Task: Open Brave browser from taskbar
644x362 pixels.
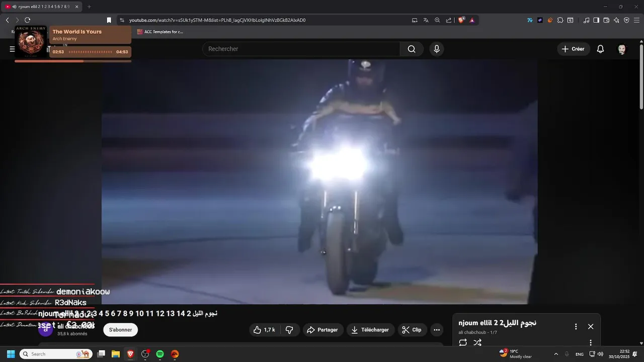Action: pyautogui.click(x=130, y=354)
